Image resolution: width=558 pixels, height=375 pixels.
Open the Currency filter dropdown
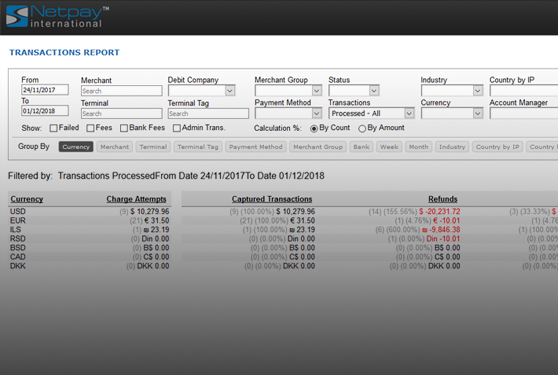tap(452, 113)
